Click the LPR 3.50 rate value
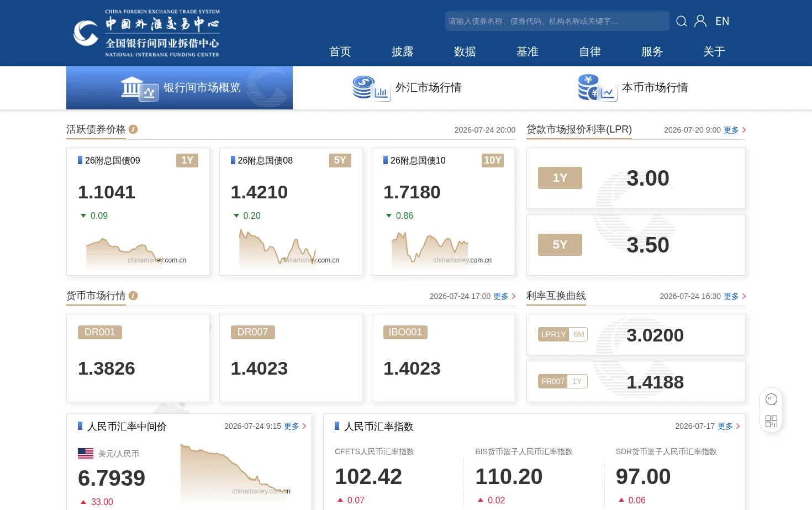812x510 pixels. (x=648, y=245)
